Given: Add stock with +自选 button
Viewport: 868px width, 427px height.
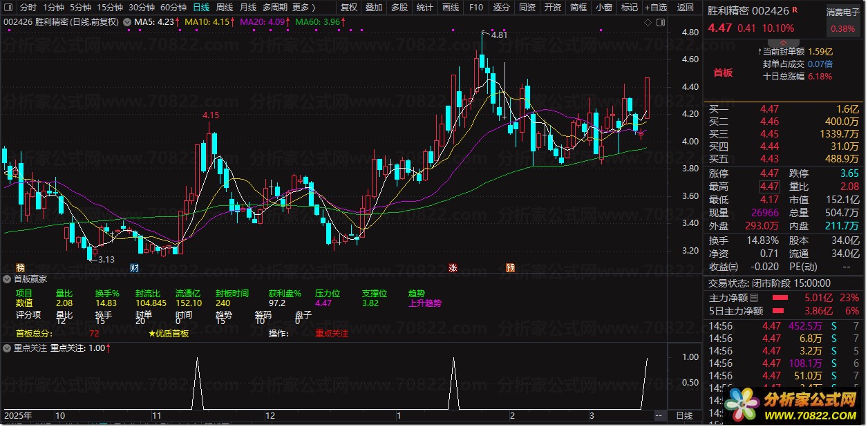Looking at the screenshot, I should (655, 8).
